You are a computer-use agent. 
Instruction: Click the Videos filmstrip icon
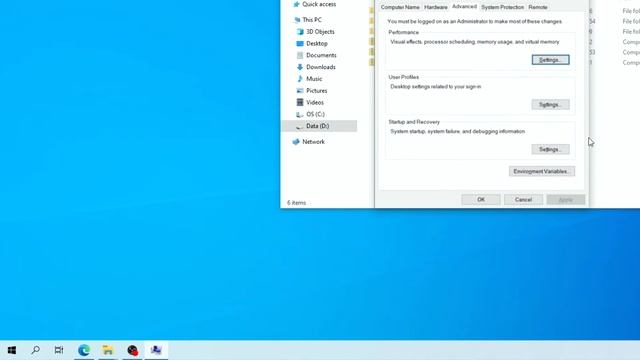[300, 102]
